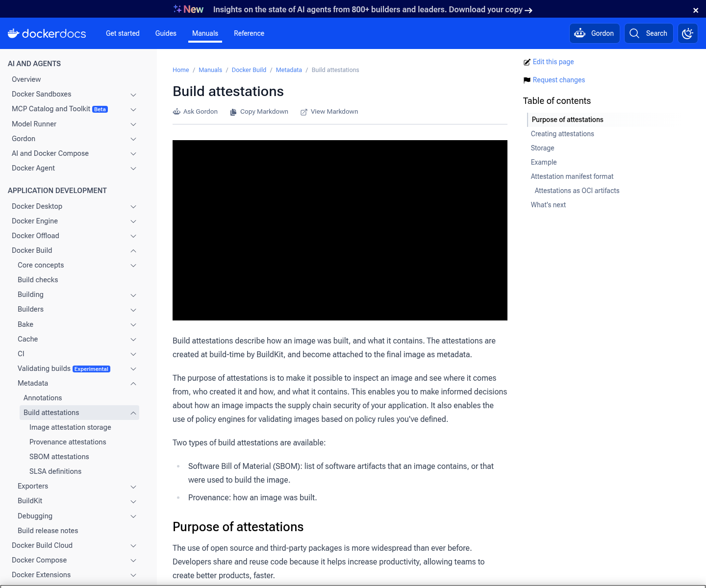The image size is (706, 588).
Task: Click the Copy Markdown button
Action: tap(259, 112)
